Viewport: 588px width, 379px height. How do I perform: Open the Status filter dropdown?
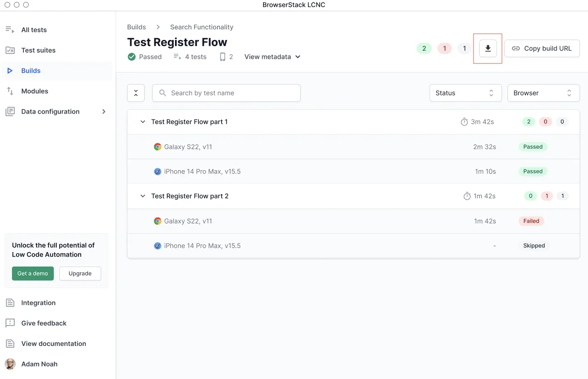[x=465, y=93]
